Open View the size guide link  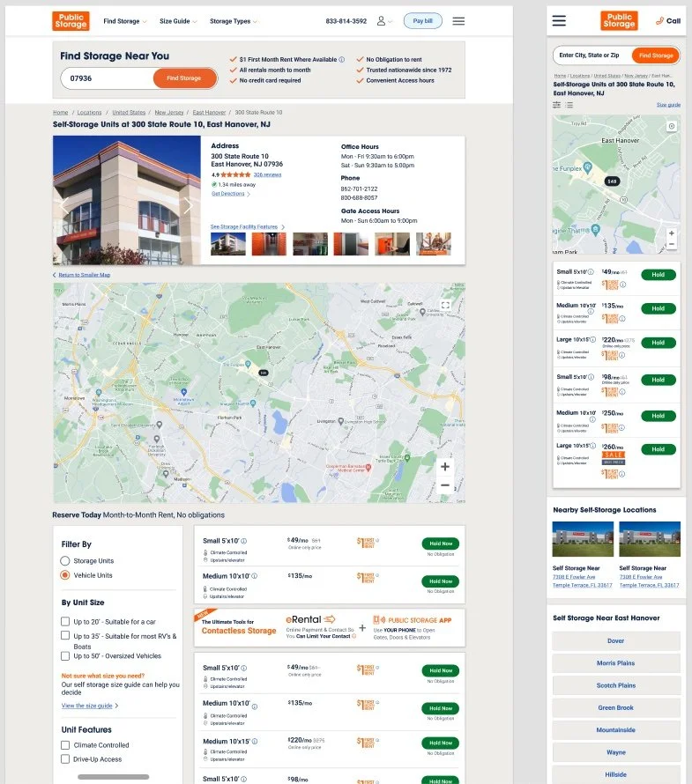coord(90,706)
